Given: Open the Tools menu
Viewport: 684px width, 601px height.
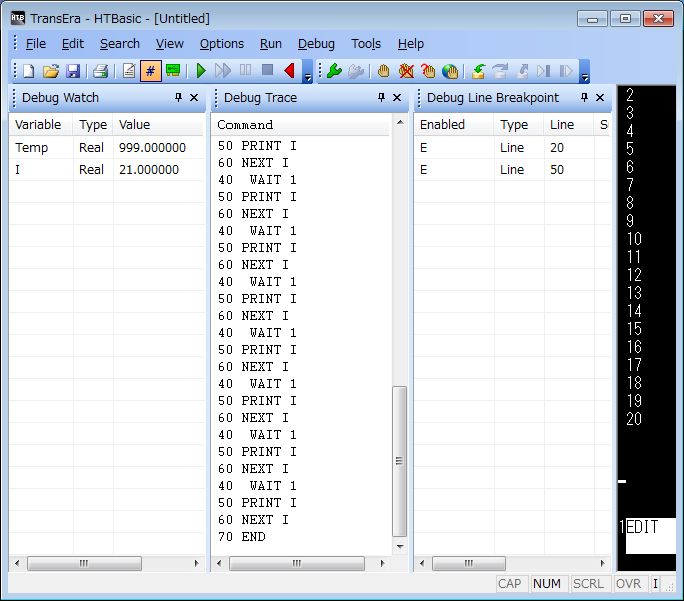Looking at the screenshot, I should coord(366,44).
